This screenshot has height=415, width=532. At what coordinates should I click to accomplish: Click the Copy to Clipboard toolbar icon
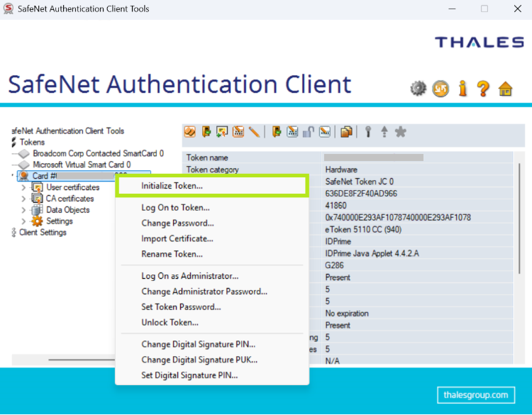[346, 132]
